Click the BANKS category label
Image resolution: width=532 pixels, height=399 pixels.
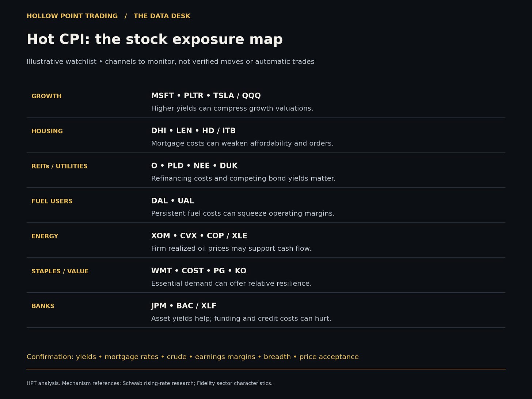[x=43, y=306]
